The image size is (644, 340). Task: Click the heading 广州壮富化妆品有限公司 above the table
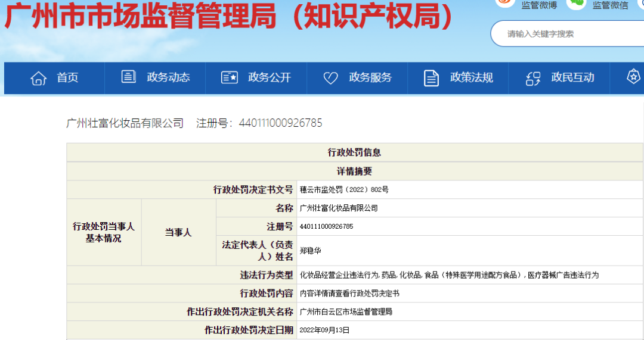[x=125, y=123]
